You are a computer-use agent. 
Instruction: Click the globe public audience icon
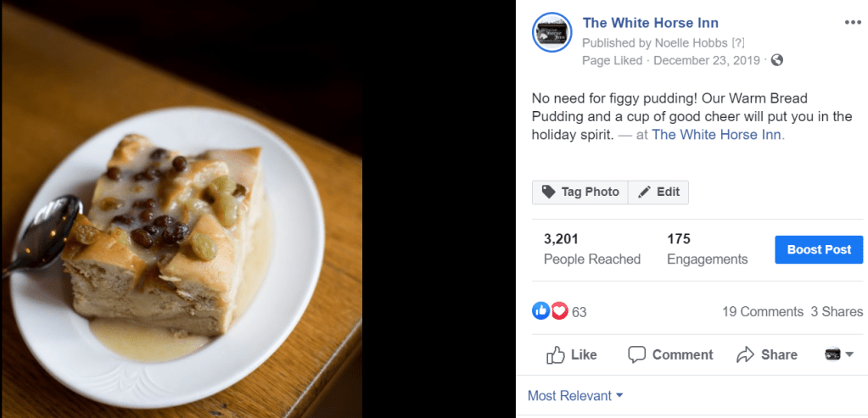click(x=777, y=60)
